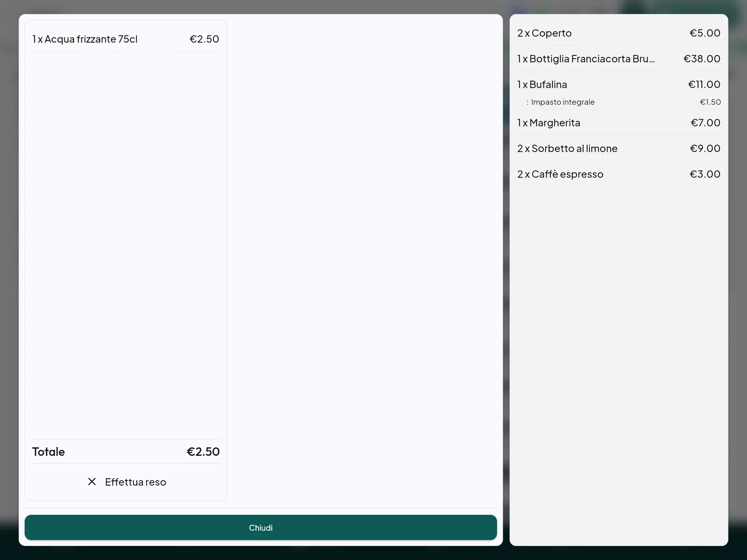Select the Acqua frizzante 75cl refund item
747x560 pixels.
(126, 39)
